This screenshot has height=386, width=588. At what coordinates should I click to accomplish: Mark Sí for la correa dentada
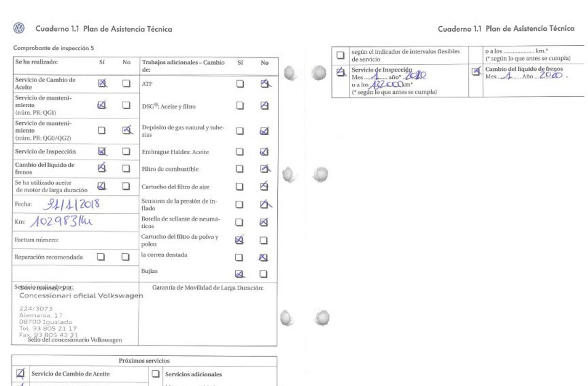(239, 257)
